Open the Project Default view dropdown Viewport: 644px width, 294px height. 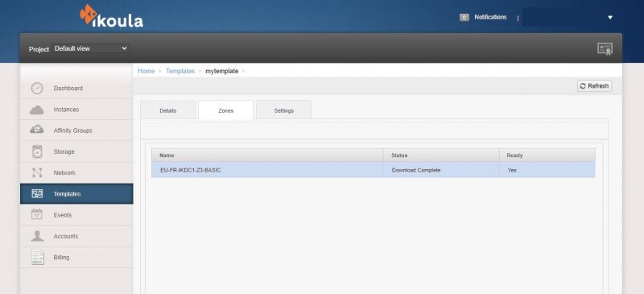(x=91, y=48)
